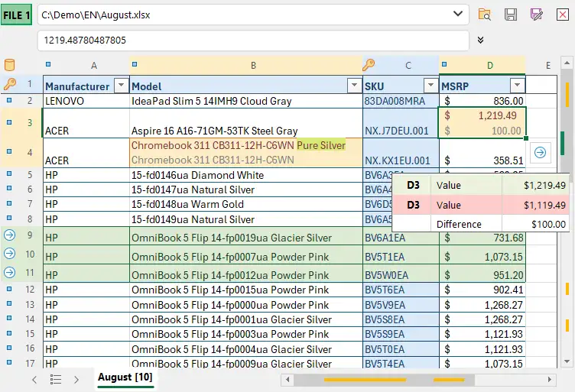Screen dimensions: 575x392
Task: Open the Model filter dropdown
Action: coord(354,86)
